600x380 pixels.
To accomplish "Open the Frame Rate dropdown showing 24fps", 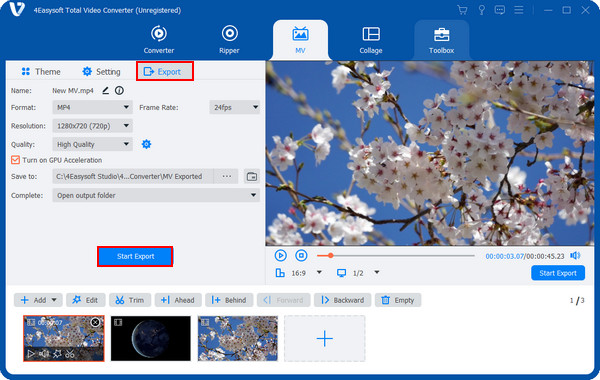I will [235, 108].
